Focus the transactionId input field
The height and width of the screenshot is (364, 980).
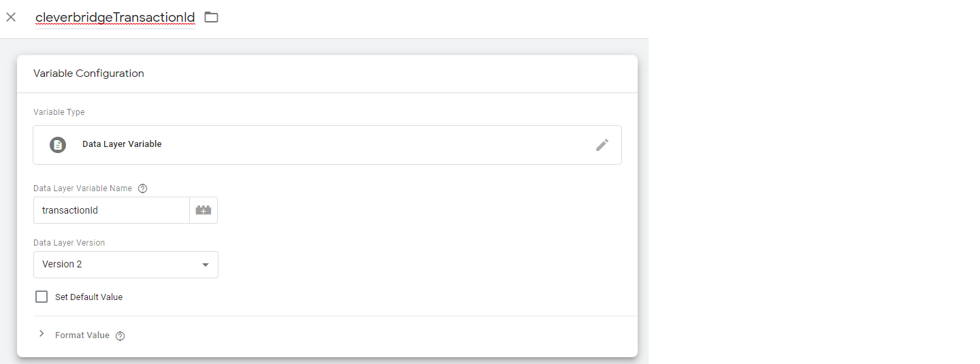click(111, 210)
